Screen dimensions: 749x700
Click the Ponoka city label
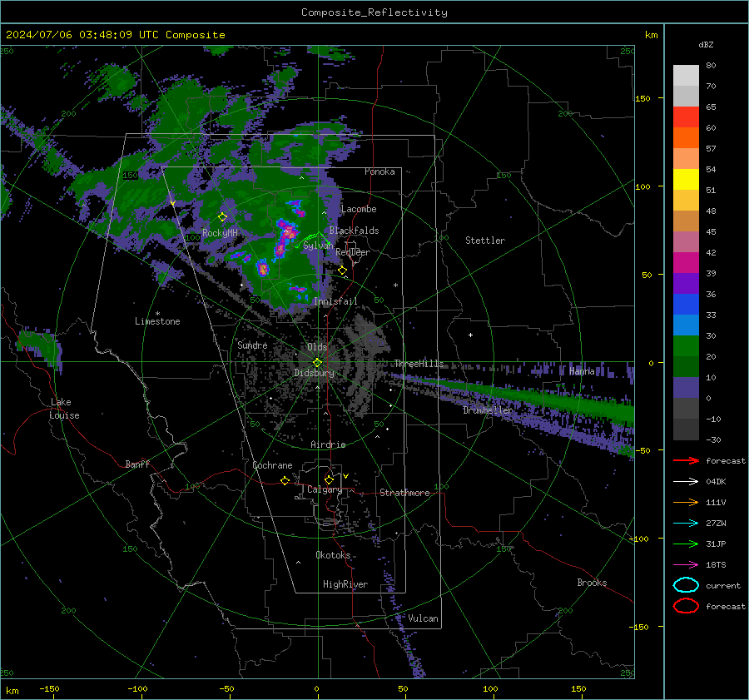tap(379, 171)
